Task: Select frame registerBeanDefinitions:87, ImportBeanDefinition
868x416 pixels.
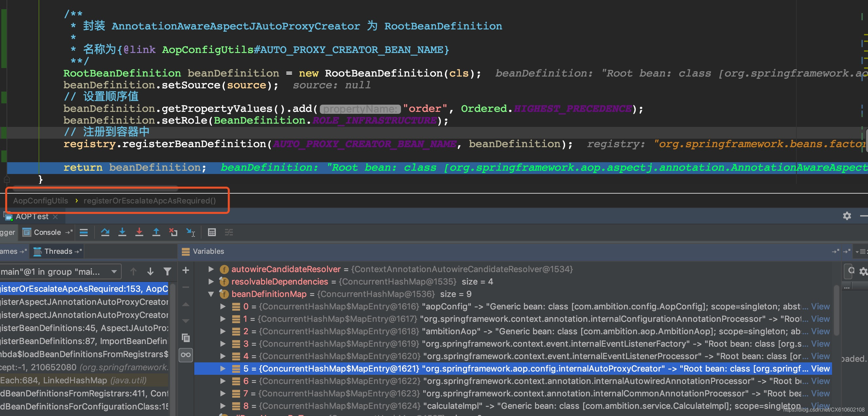Action: 84,341
